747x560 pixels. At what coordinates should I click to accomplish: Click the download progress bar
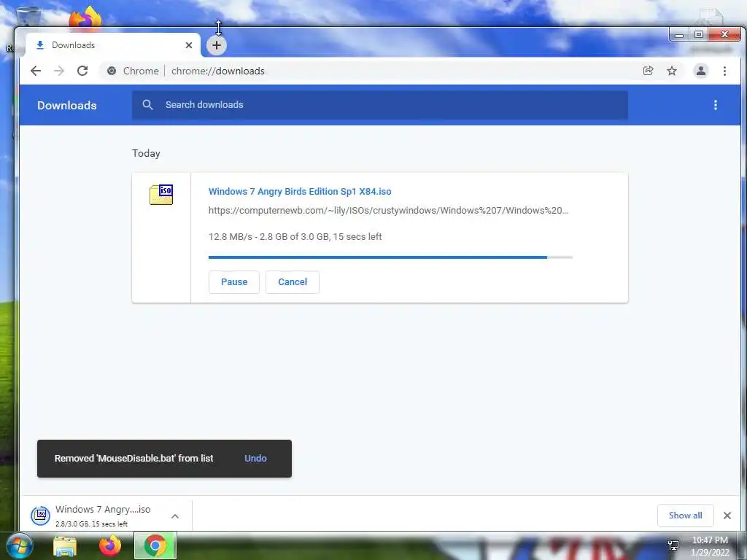390,257
